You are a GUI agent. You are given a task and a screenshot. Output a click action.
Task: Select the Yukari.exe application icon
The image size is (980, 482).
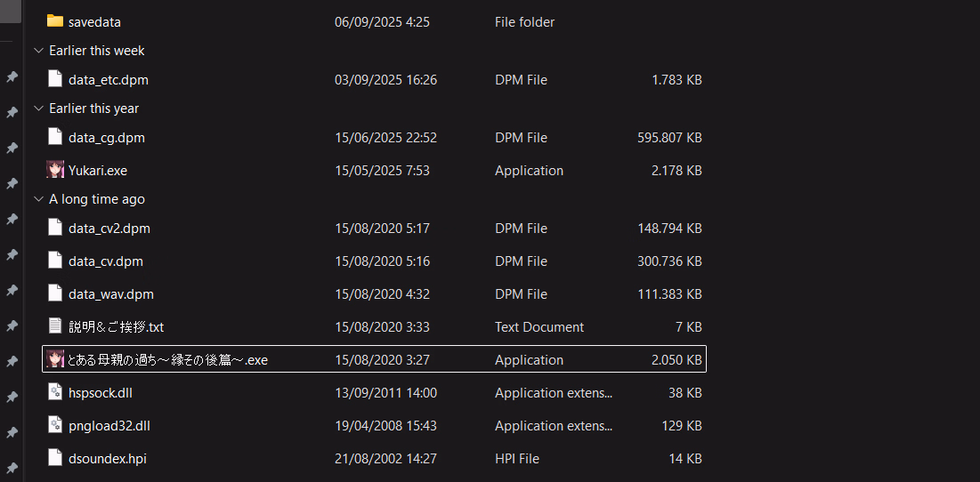55,170
